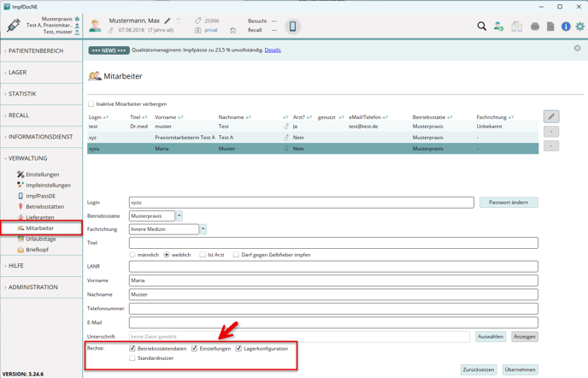The height and width of the screenshot is (378, 588).
Task: Uncheck the Betriebsstättendaten right
Action: point(132,348)
